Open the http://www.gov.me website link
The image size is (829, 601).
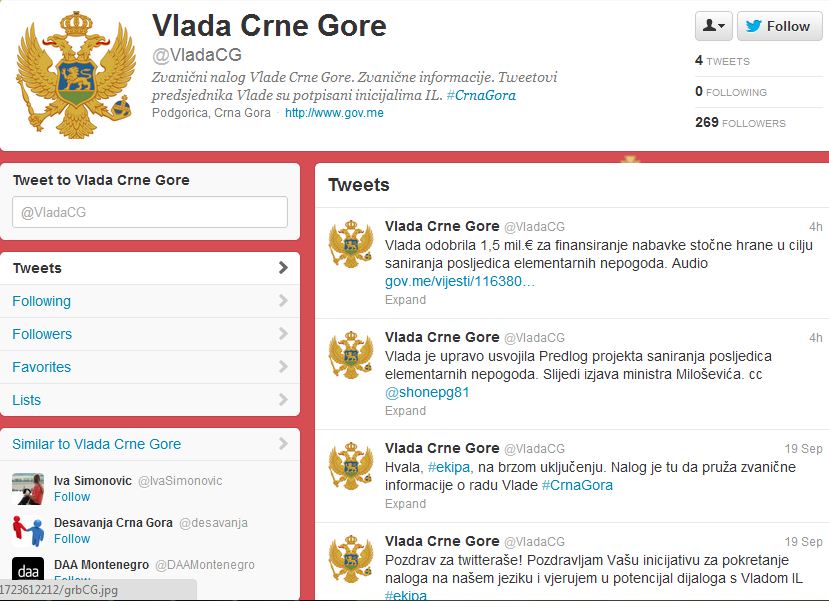(334, 113)
